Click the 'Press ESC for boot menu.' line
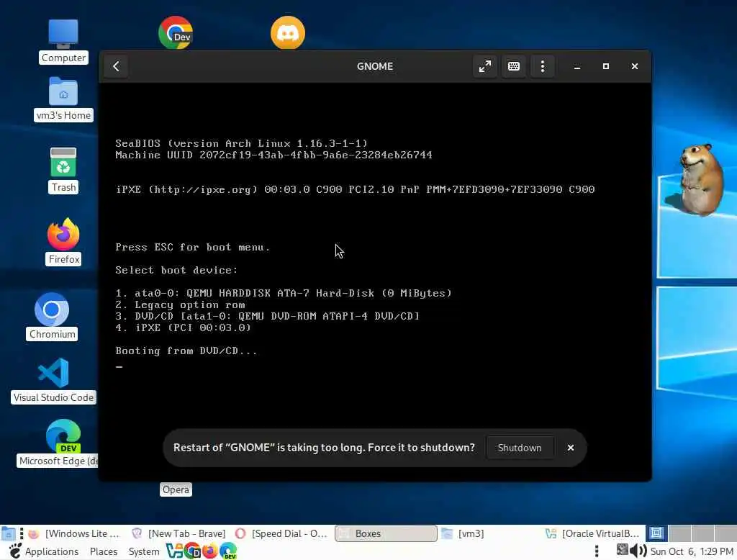 (x=193, y=248)
